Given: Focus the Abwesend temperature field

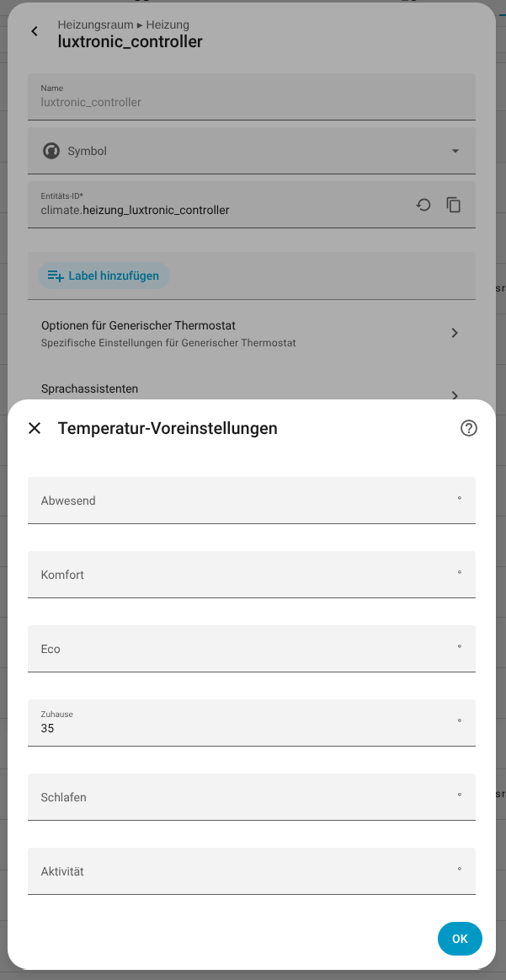Looking at the screenshot, I should (x=252, y=500).
